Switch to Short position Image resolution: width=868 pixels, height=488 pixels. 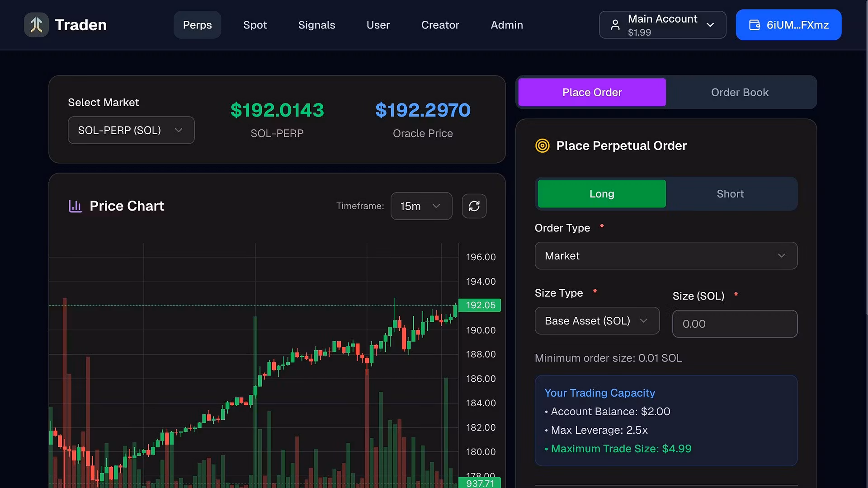(730, 194)
